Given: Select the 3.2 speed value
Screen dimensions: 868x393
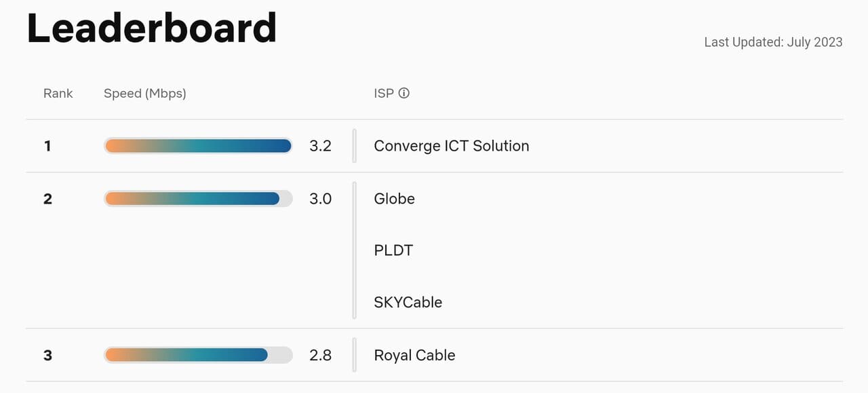Looking at the screenshot, I should coord(320,146).
